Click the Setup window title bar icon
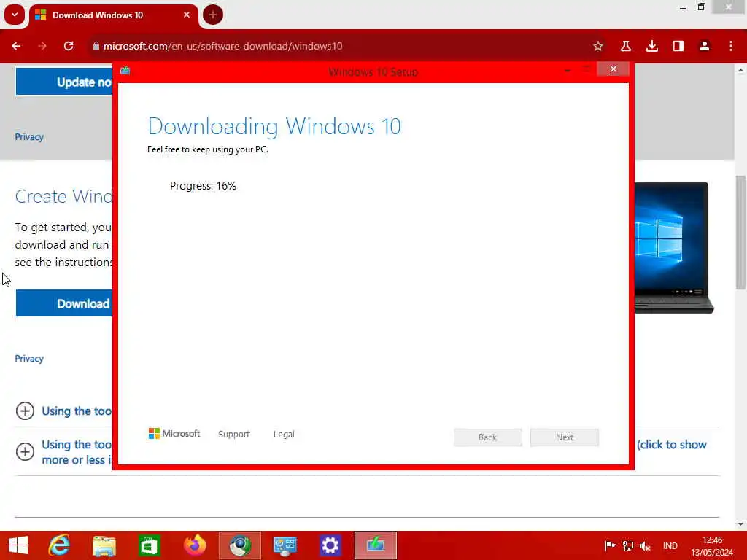The width and height of the screenshot is (747, 560). pyautogui.click(x=125, y=71)
